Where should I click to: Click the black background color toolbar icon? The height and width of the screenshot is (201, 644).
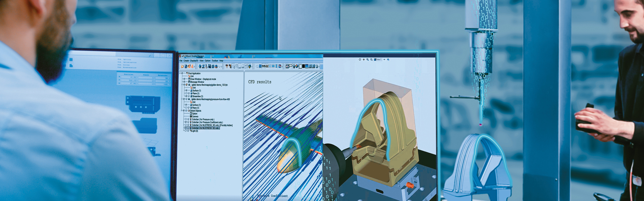pyautogui.click(x=304, y=66)
